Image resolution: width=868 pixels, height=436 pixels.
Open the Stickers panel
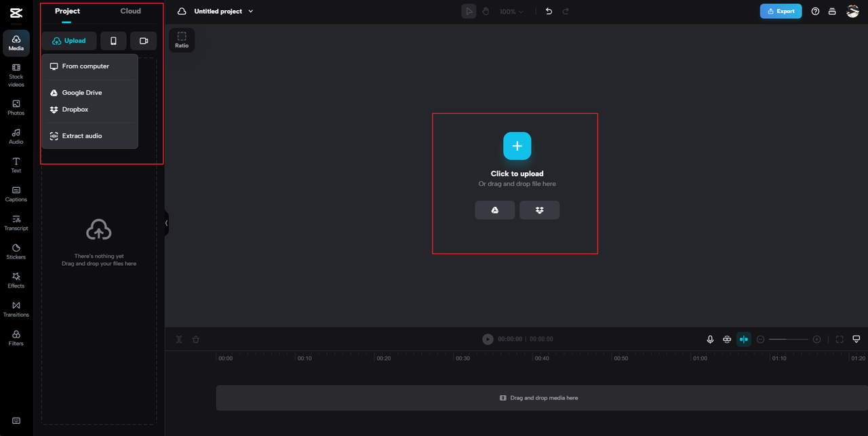[16, 252]
